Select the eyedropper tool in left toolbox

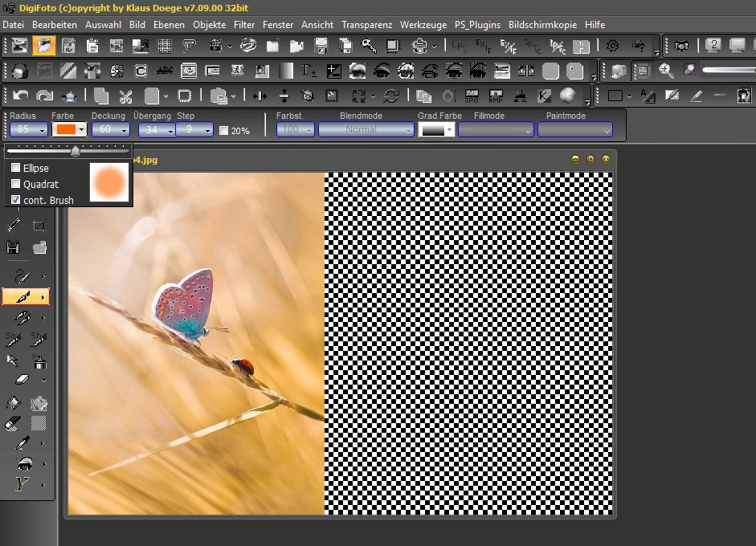(22, 442)
